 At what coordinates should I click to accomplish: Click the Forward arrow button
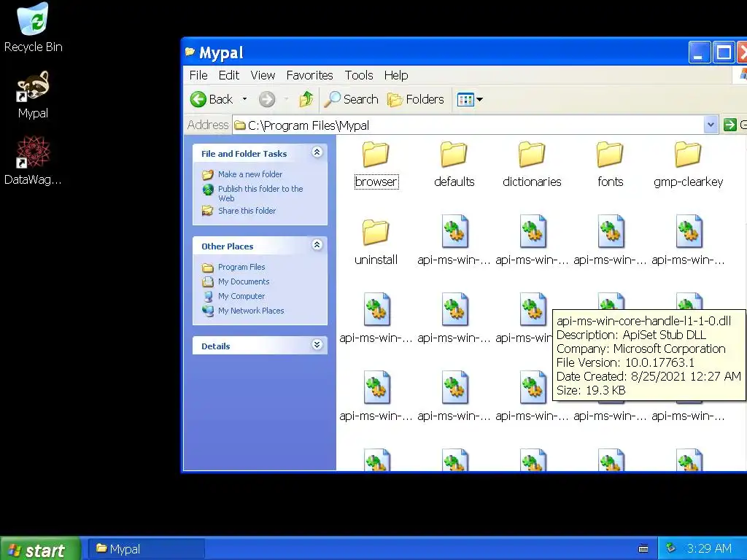coord(267,99)
